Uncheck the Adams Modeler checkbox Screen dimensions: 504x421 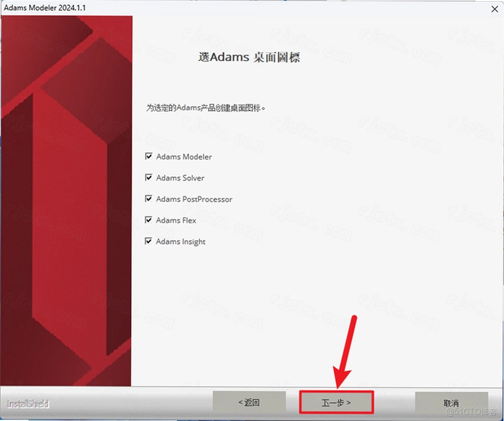click(x=149, y=157)
